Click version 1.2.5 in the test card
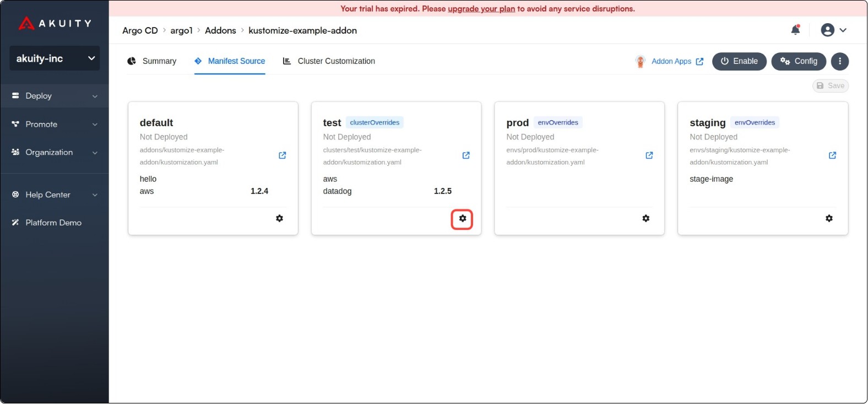This screenshot has width=868, height=404. coord(443,191)
